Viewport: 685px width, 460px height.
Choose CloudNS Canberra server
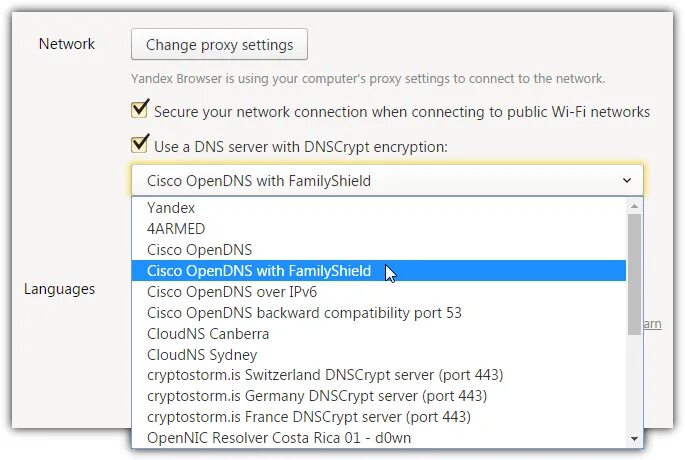click(379, 334)
